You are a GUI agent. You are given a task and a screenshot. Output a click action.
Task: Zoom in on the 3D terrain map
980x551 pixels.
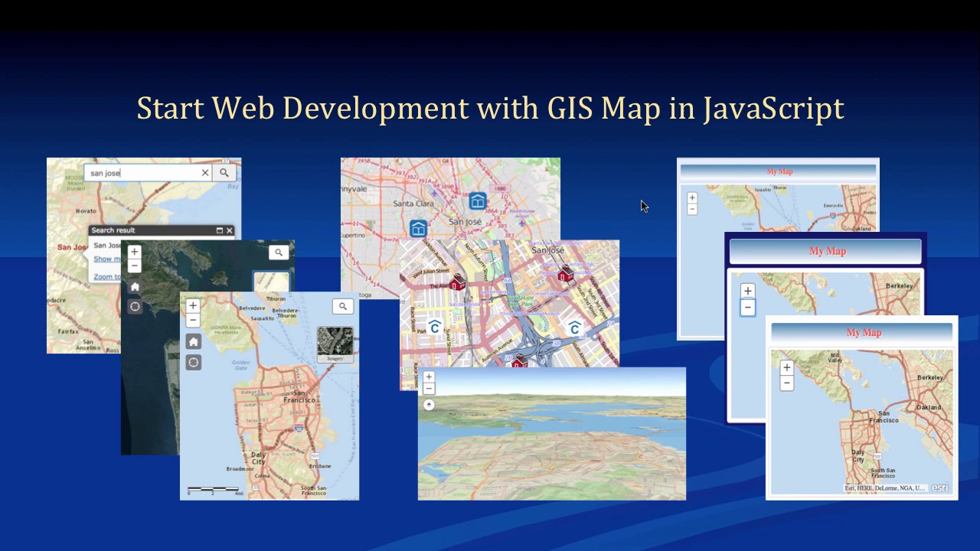click(429, 377)
